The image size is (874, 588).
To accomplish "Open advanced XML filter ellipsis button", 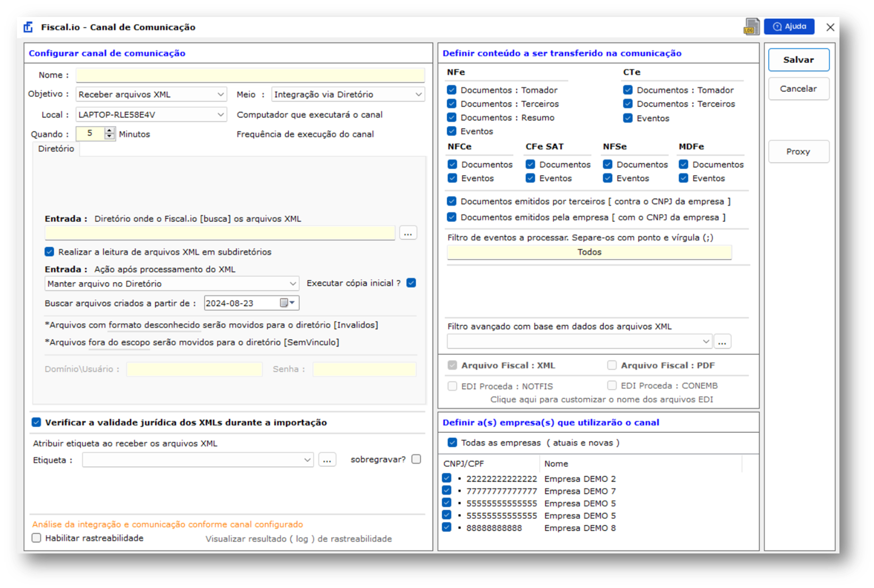I will tap(722, 341).
